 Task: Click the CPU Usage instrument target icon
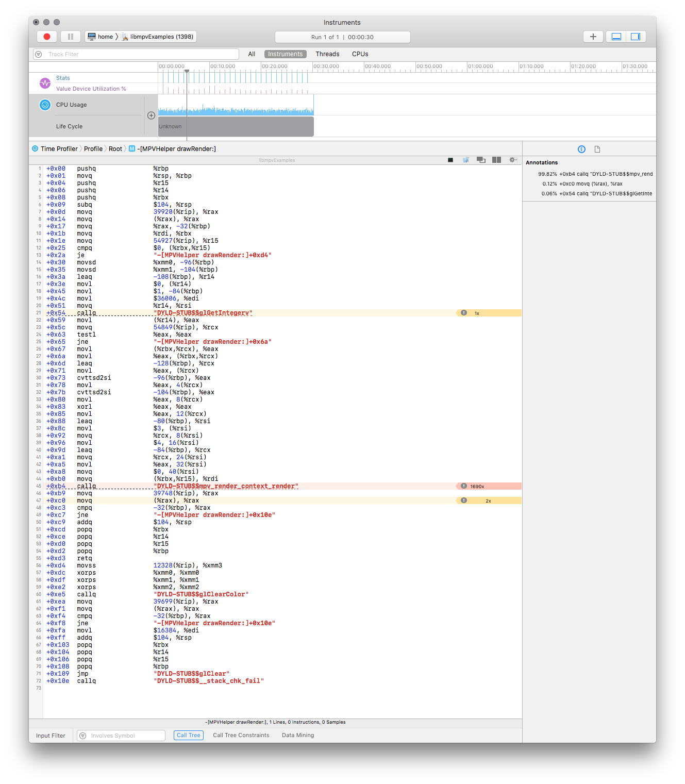(45, 105)
